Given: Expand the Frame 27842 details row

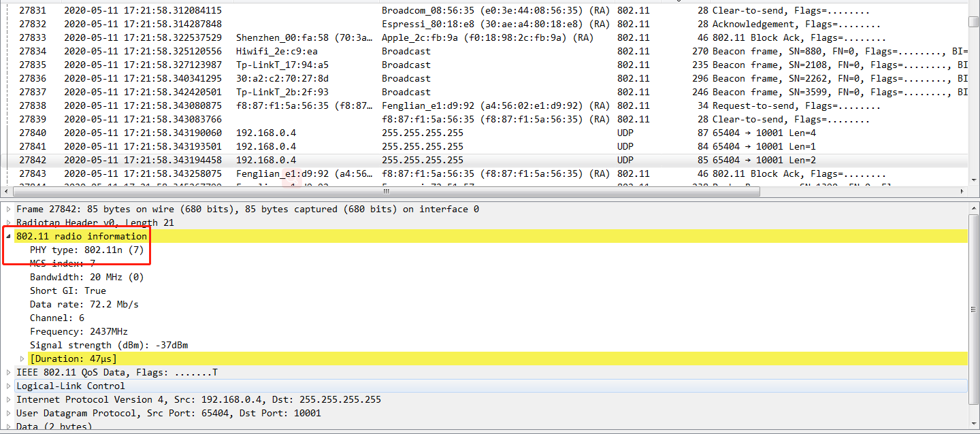Looking at the screenshot, I should 9,209.
